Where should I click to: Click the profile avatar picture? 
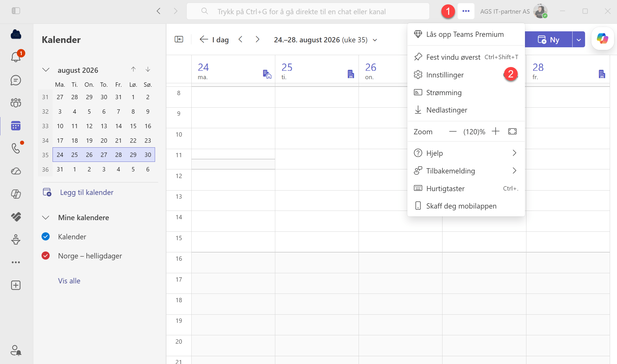tap(540, 11)
